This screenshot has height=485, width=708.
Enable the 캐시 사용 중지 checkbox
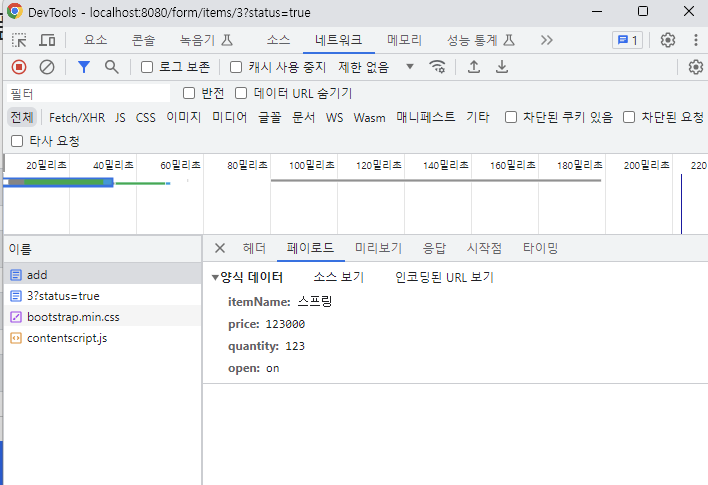[x=236, y=67]
